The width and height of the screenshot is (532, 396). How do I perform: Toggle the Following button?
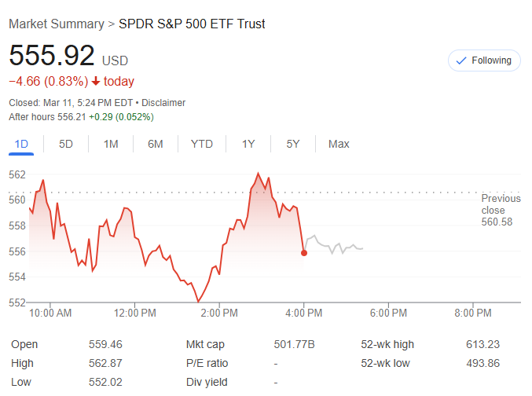(484, 60)
